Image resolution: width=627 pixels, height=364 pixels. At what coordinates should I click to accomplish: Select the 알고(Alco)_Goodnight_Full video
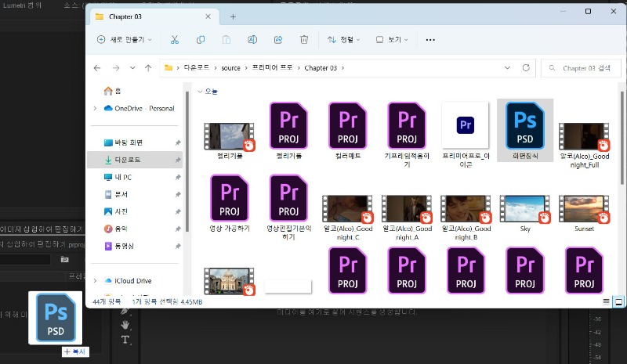coord(584,146)
